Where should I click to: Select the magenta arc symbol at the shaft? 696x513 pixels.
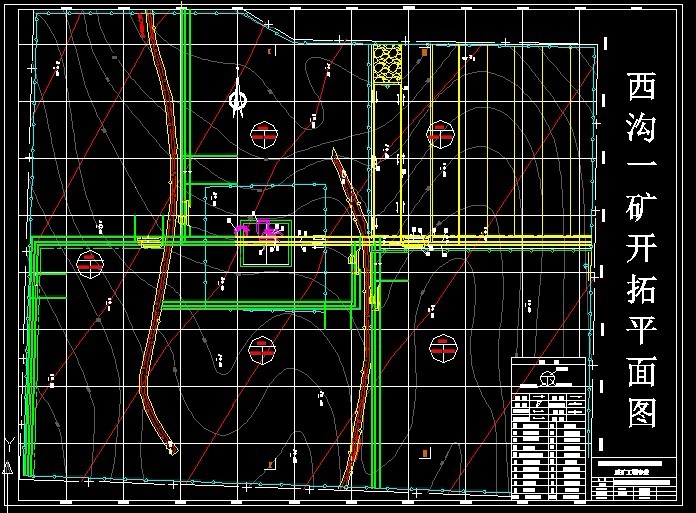click(242, 229)
